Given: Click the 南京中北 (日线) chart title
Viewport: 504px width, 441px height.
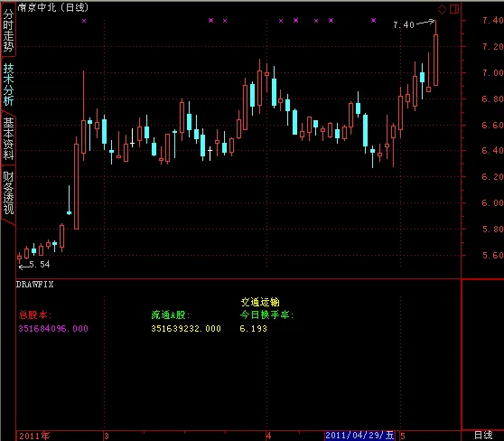Looking at the screenshot, I should 53,7.
